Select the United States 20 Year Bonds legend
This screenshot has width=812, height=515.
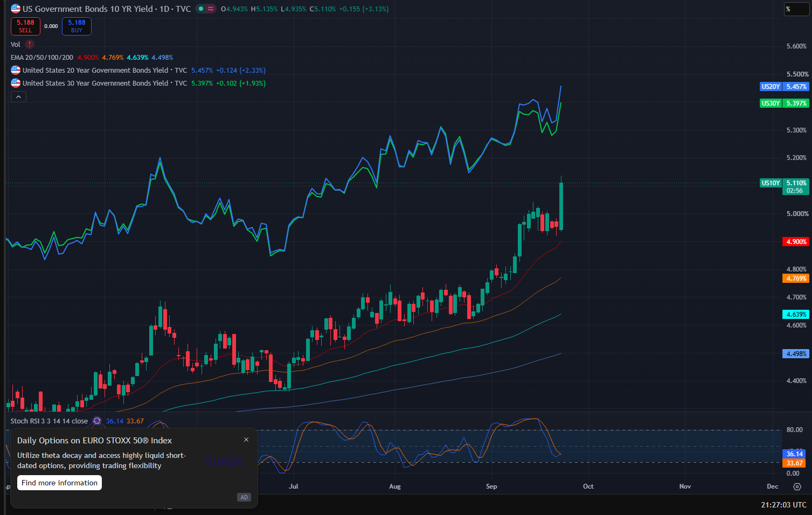click(105, 70)
